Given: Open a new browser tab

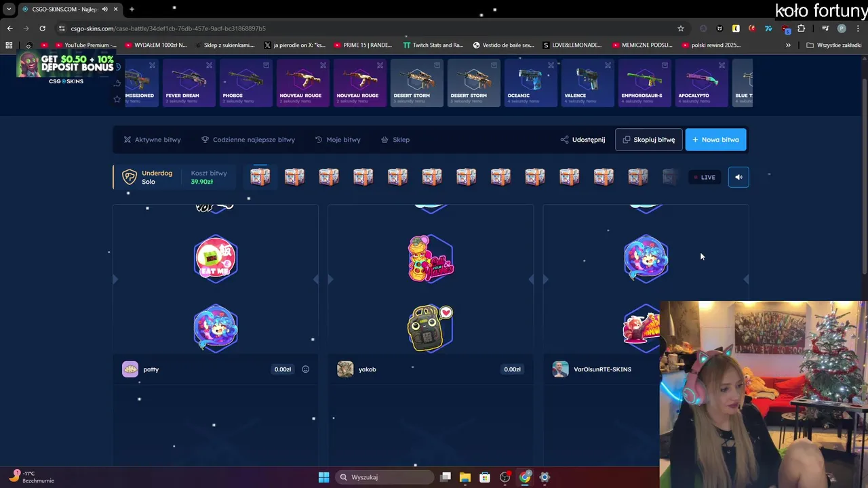Looking at the screenshot, I should click(x=132, y=9).
